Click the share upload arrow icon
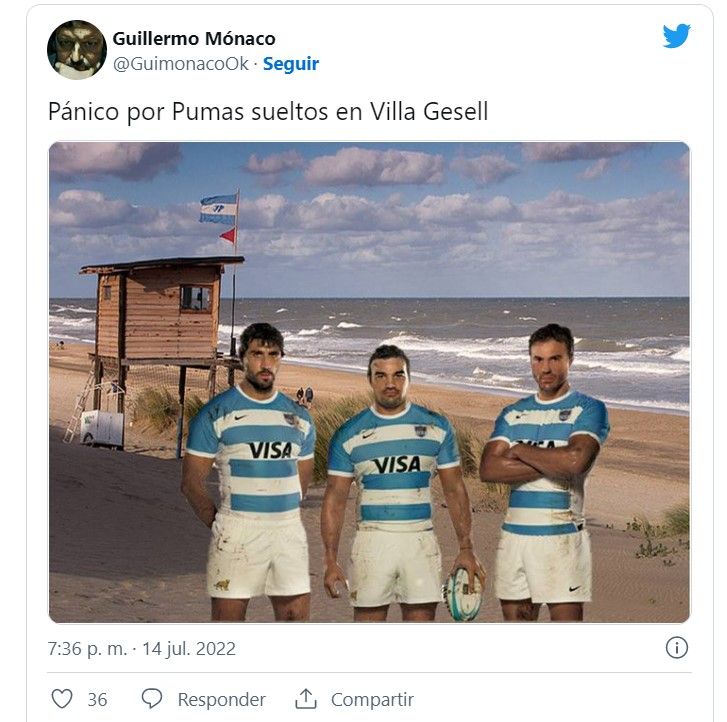 coord(306,698)
